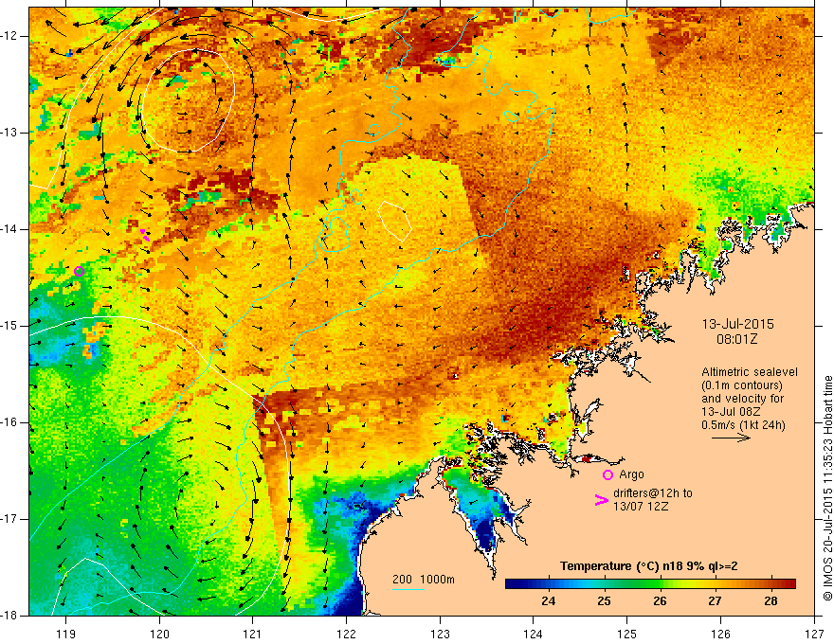Click the small white sea-level contour near 122.5°E
The width and height of the screenshot is (834, 644).
tap(394, 221)
